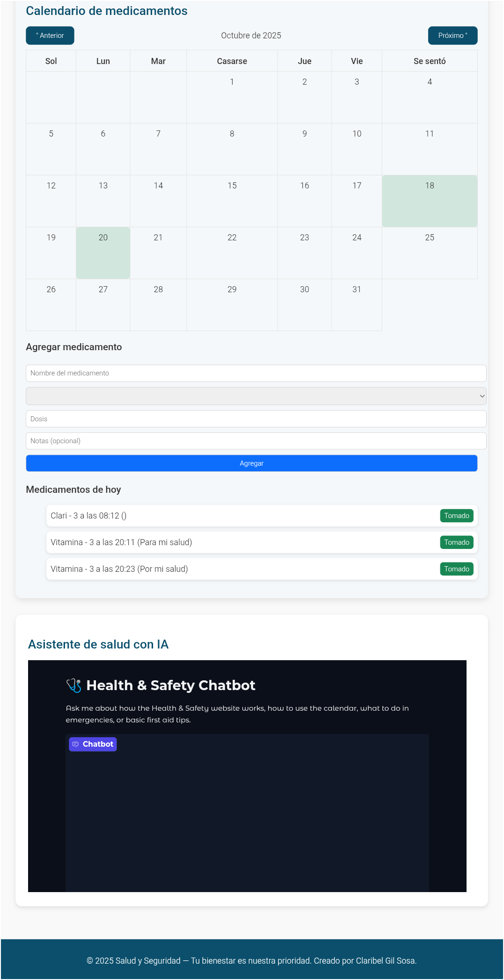Go to next month with Próximo button
The height and width of the screenshot is (980, 504).
point(453,36)
